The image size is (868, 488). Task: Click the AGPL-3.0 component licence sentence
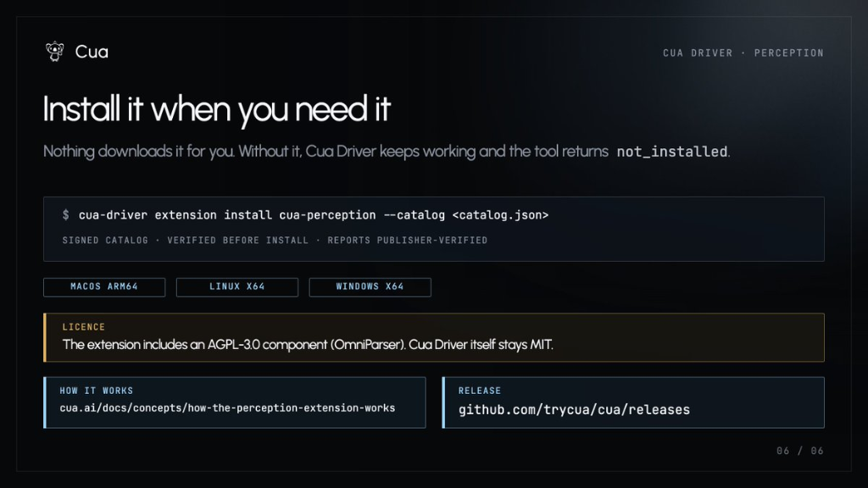308,345
